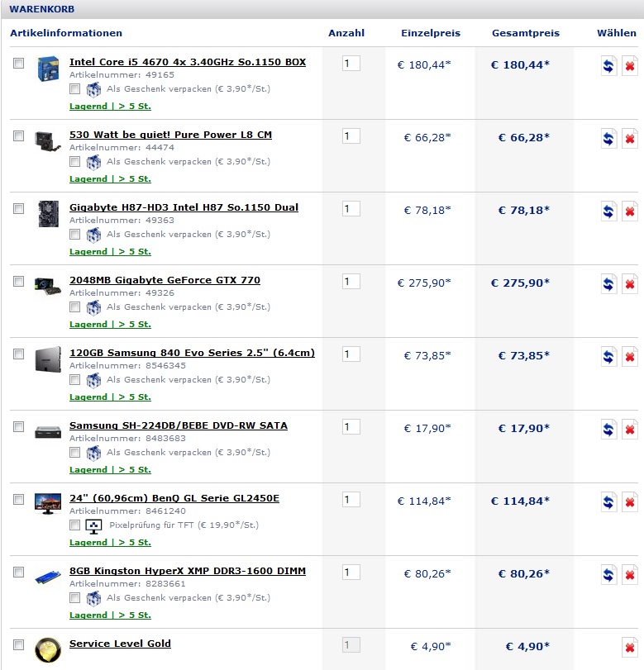Delete Kingston HyperX RAM from cart
The width and height of the screenshot is (644, 670).
click(x=630, y=574)
